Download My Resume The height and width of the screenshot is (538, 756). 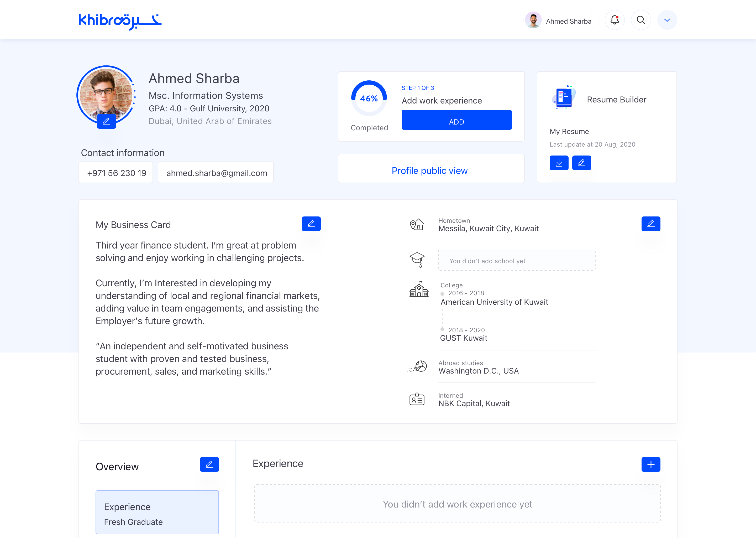(x=559, y=163)
